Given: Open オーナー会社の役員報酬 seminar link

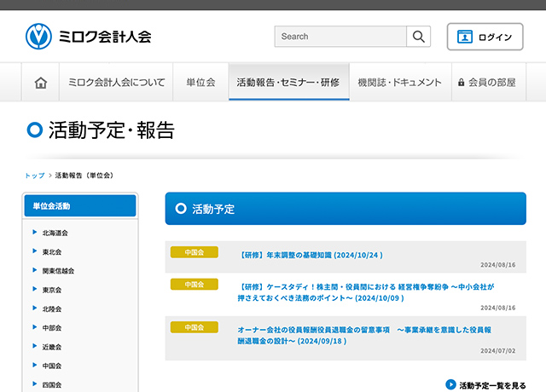Looking at the screenshot, I should click(364, 335).
